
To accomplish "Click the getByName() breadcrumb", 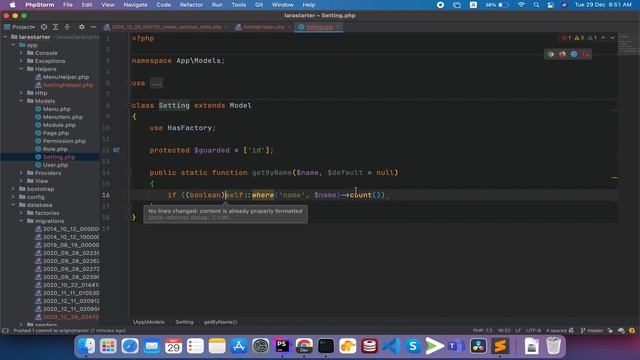I will 220,322.
